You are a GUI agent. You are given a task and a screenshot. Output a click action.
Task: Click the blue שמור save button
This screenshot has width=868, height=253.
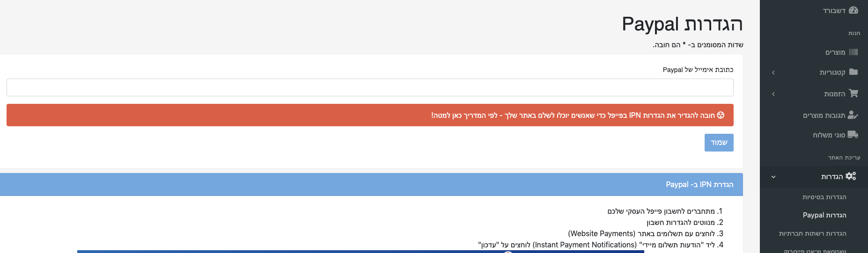point(719,143)
